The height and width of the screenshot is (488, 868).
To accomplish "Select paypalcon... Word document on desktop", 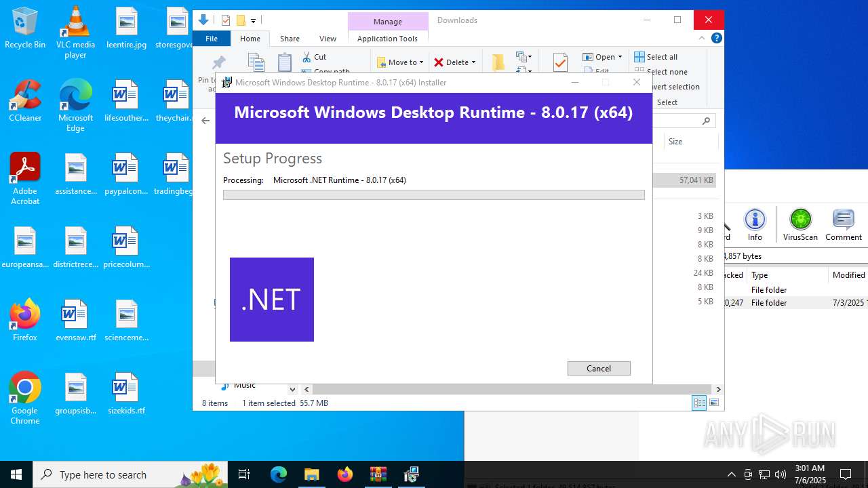I will (126, 175).
